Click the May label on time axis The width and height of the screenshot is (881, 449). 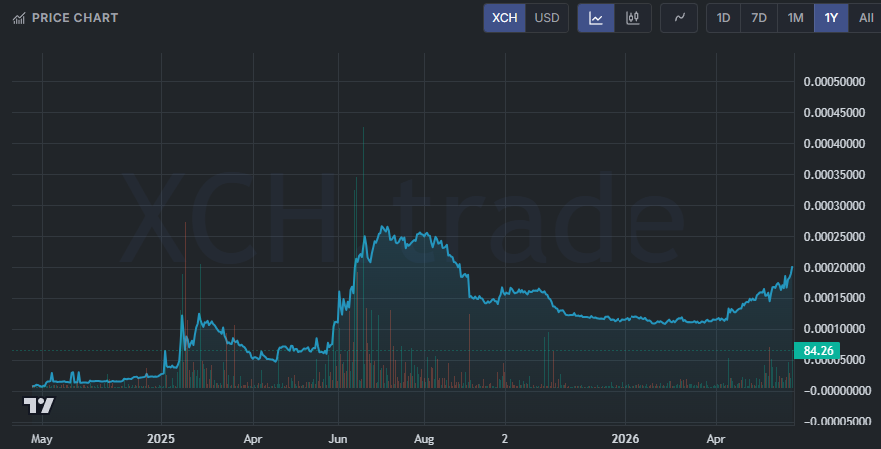42,437
